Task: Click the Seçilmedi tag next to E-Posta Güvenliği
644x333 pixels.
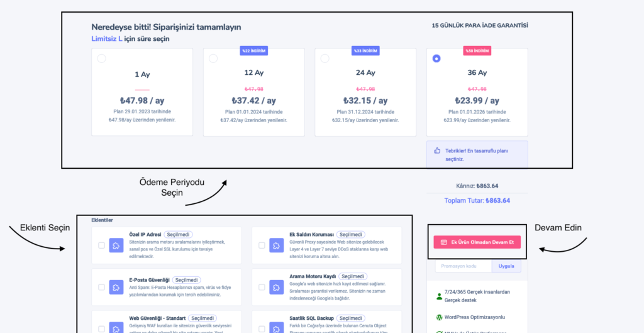Action: tap(187, 280)
